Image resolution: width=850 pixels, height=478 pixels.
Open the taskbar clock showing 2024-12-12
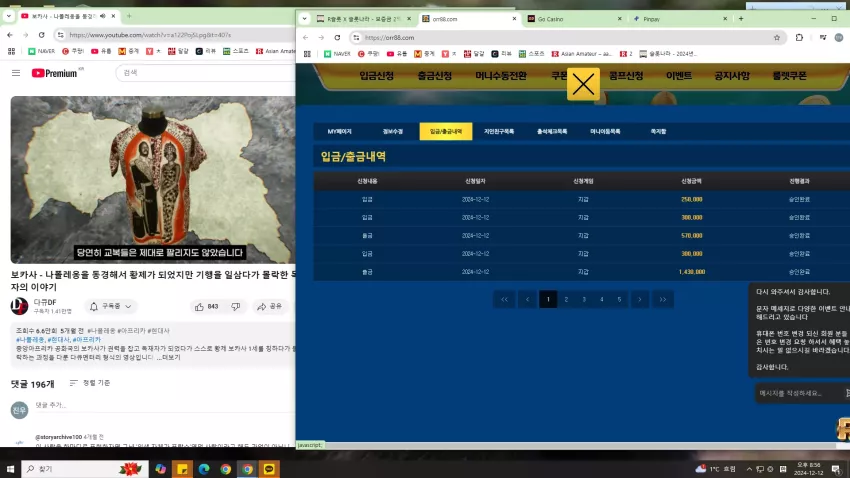(x=808, y=469)
